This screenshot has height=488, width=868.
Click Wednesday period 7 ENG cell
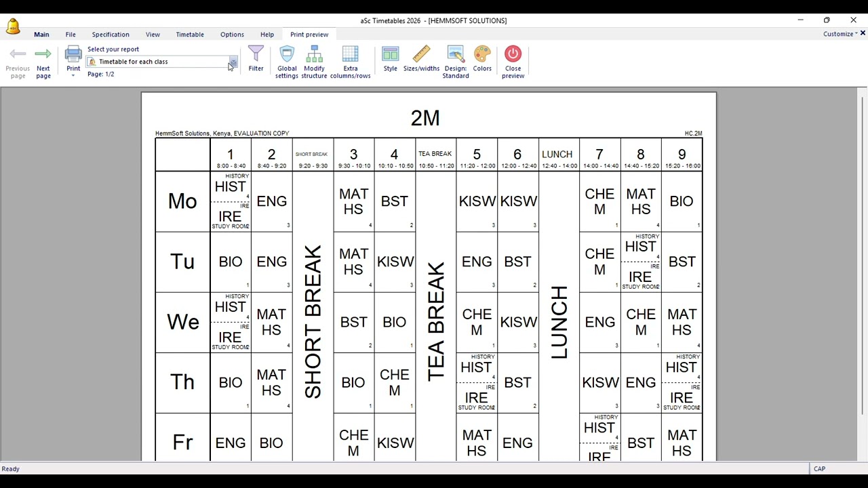point(599,322)
